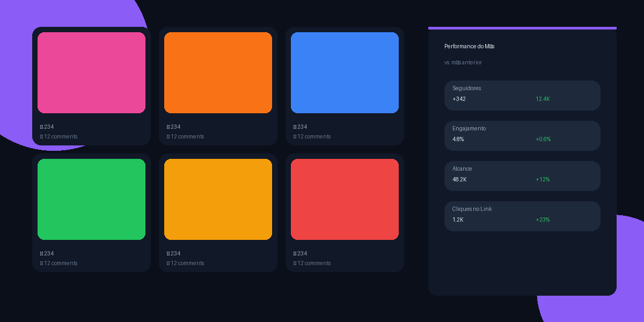View '12 comments' on the green post
Viewport: 644px width, 322px height.
coord(59,263)
